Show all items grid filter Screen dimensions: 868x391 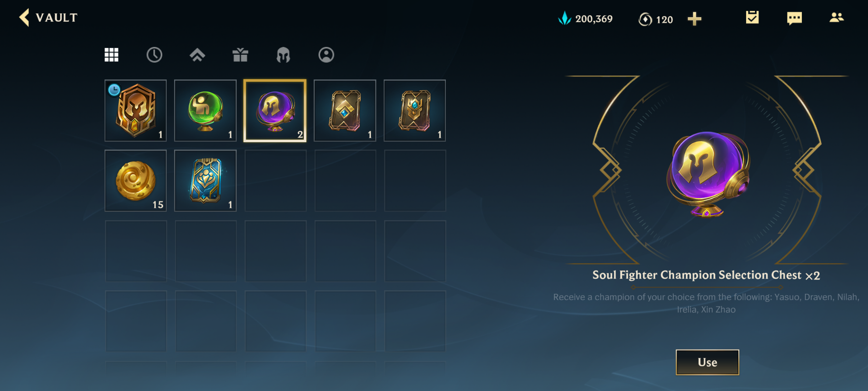pos(111,55)
